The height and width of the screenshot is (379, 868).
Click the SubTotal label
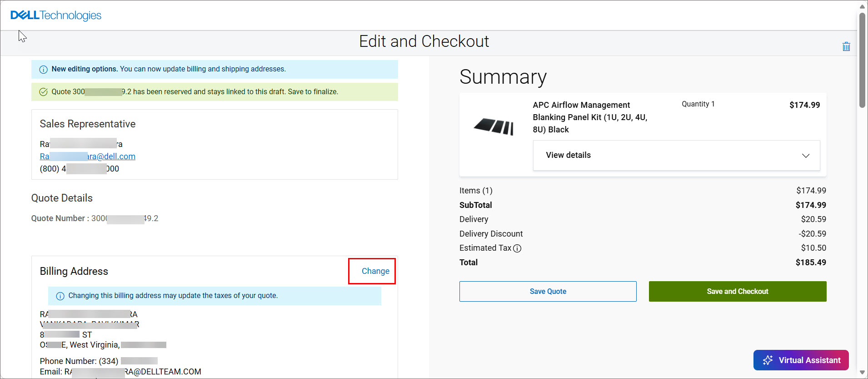click(476, 205)
